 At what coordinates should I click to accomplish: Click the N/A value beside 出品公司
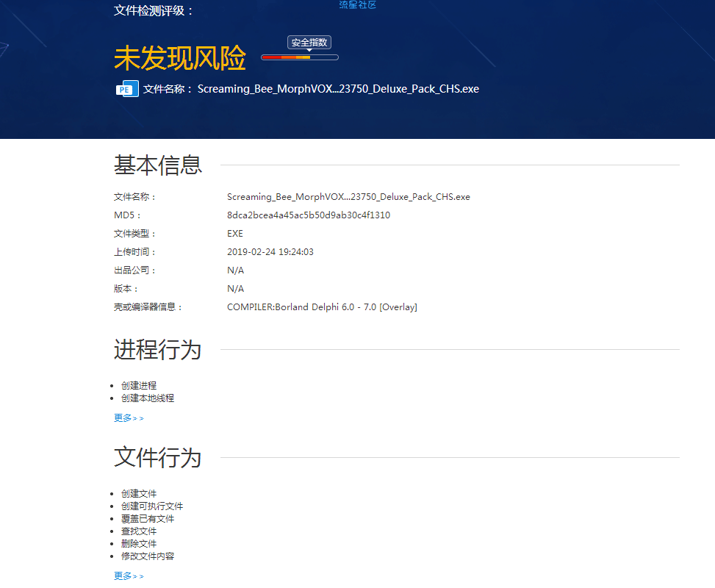pyautogui.click(x=235, y=270)
